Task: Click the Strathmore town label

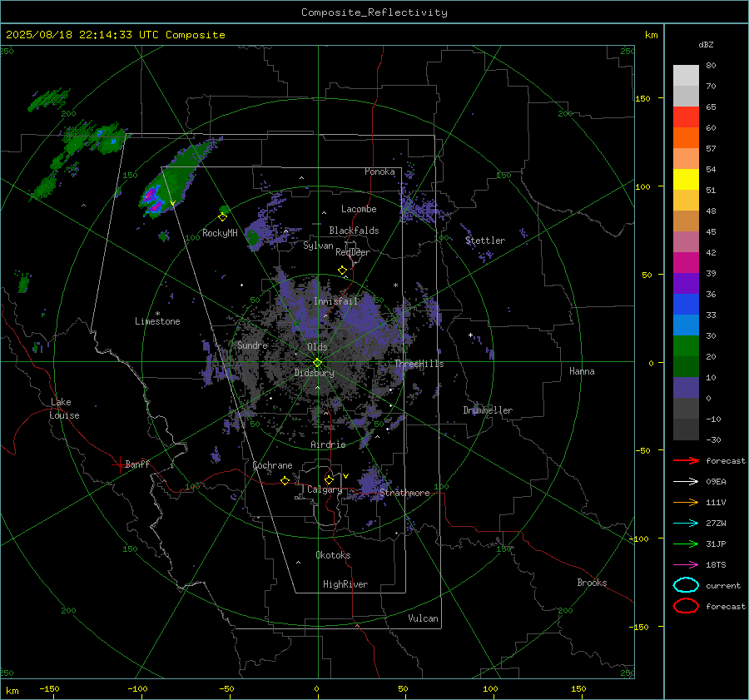Action: pyautogui.click(x=404, y=493)
